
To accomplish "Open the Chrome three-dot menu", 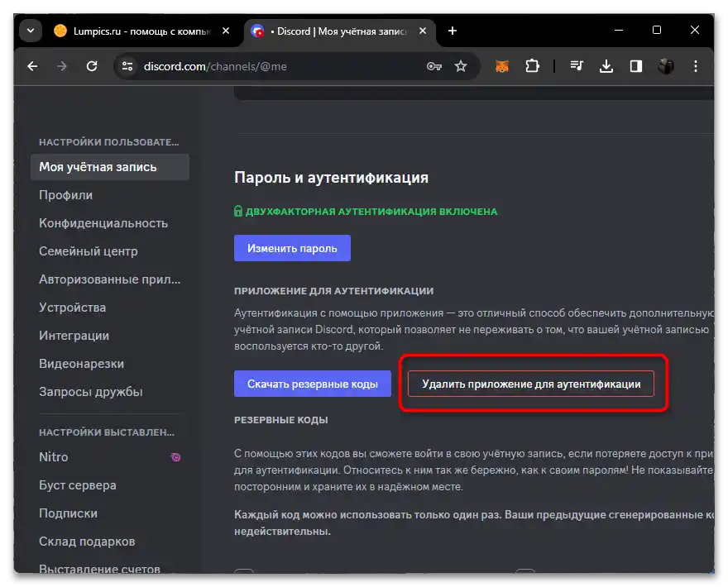I will [x=695, y=66].
